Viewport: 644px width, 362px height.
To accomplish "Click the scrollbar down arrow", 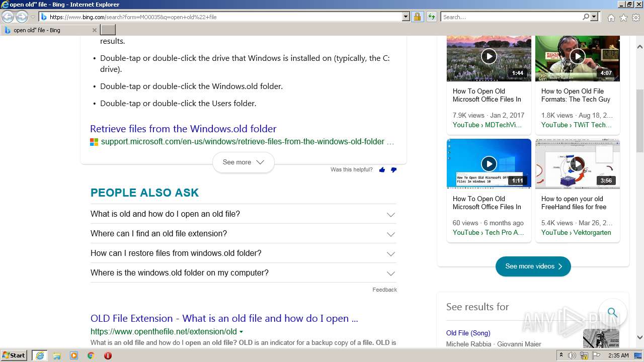I will [640, 338].
